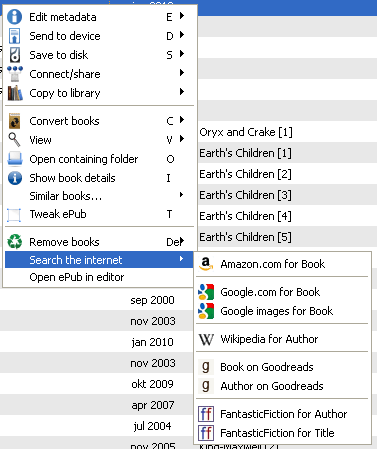Image resolution: width=377 pixels, height=449 pixels.
Task: Open Author on Goodreads entry
Action: (282, 386)
